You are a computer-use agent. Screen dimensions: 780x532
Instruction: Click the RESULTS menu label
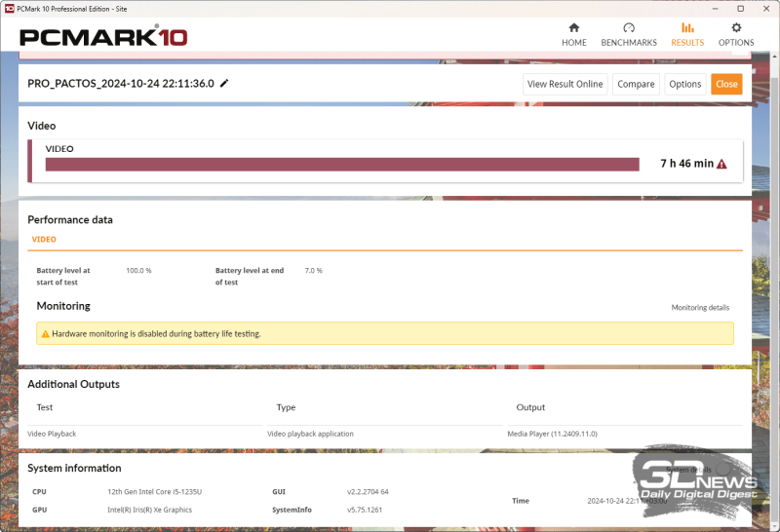(x=687, y=43)
